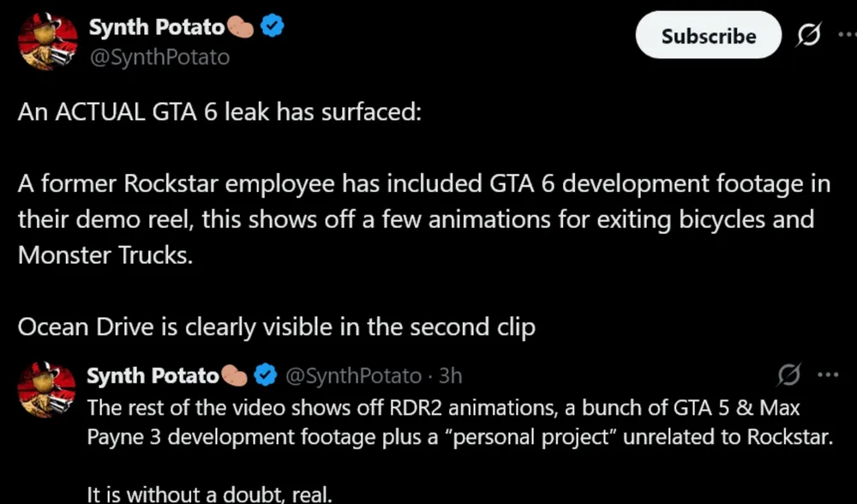
Task: Click the ellipsis menu at top right
Action: [848, 36]
